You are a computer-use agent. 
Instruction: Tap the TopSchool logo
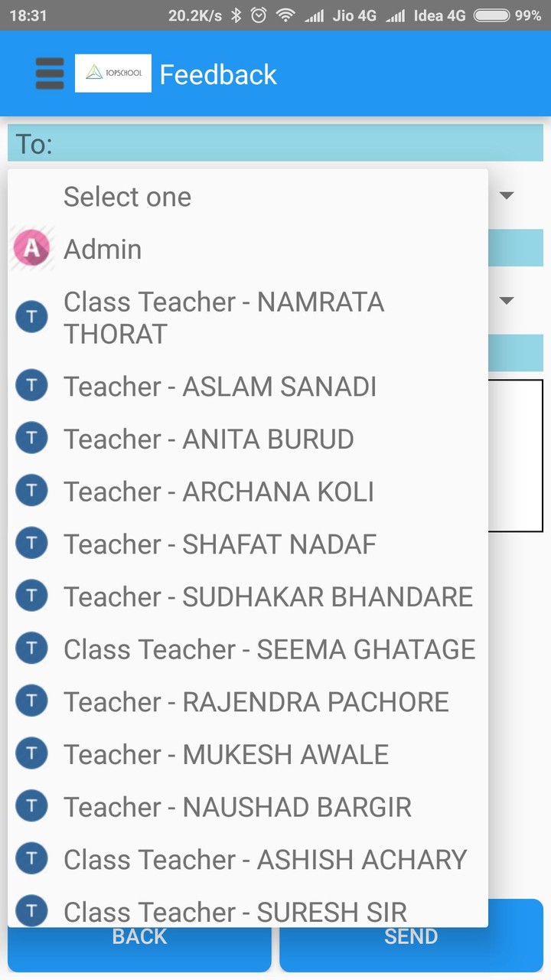pyautogui.click(x=113, y=73)
